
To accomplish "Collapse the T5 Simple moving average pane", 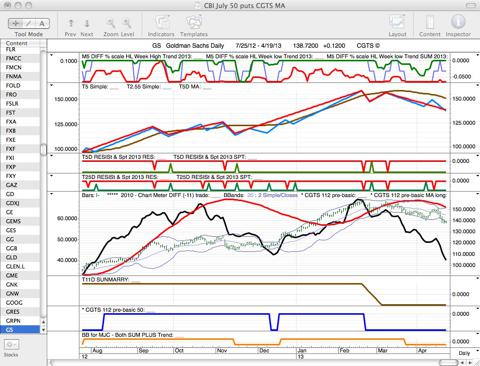I will pos(51,86).
